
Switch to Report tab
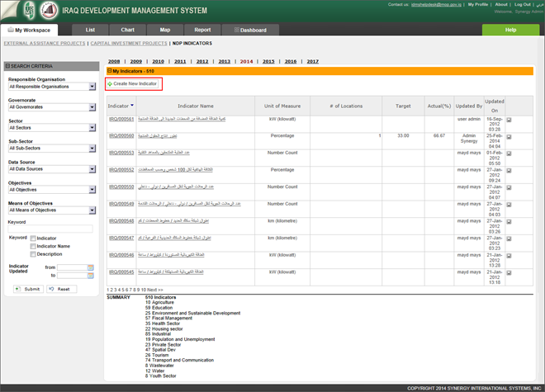click(x=202, y=30)
